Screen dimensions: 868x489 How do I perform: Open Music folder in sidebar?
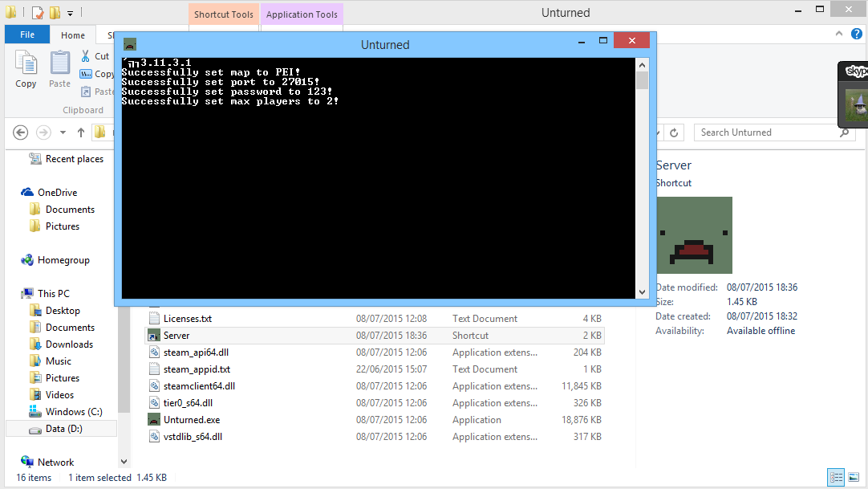tap(58, 361)
